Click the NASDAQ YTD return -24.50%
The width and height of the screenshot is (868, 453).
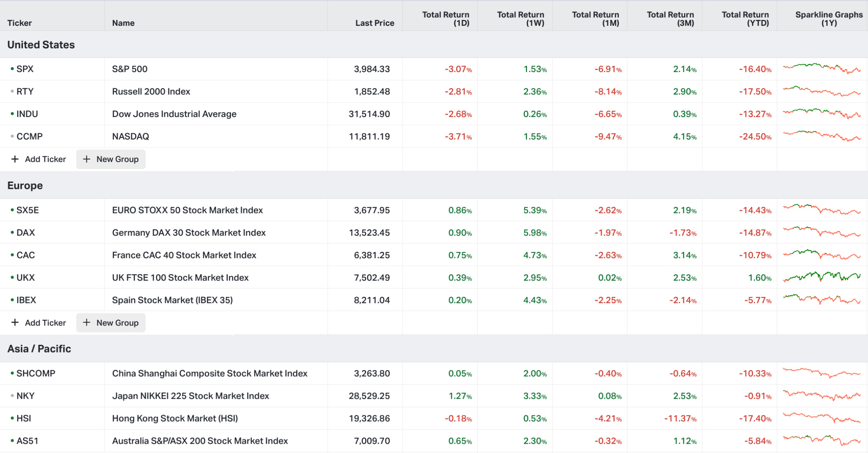pos(755,136)
